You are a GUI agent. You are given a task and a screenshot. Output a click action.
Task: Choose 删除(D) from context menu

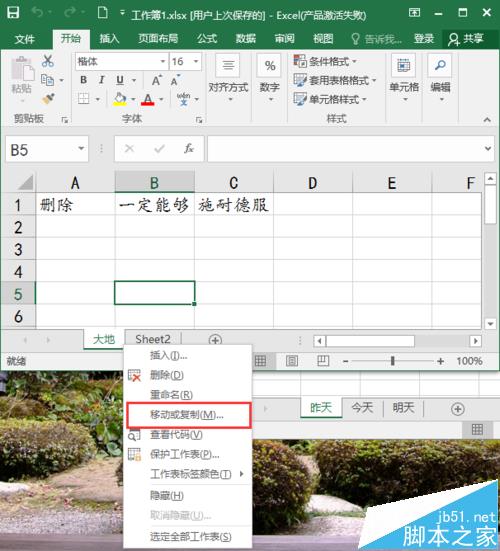pos(189,375)
